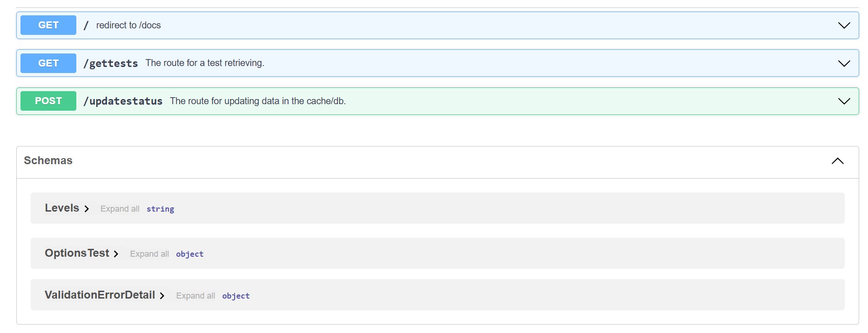Click the GET badge on /gettests endpoint
Viewport: 868px width, 333px height.
tap(48, 63)
